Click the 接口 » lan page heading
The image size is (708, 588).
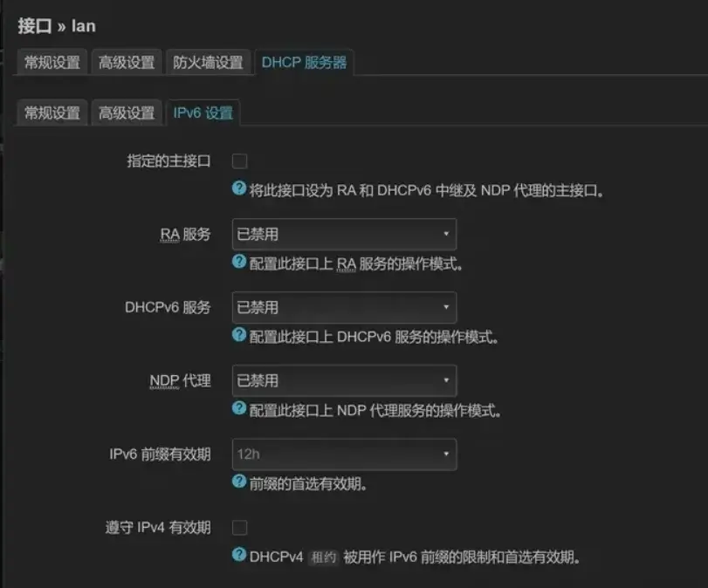pyautogui.click(x=57, y=25)
